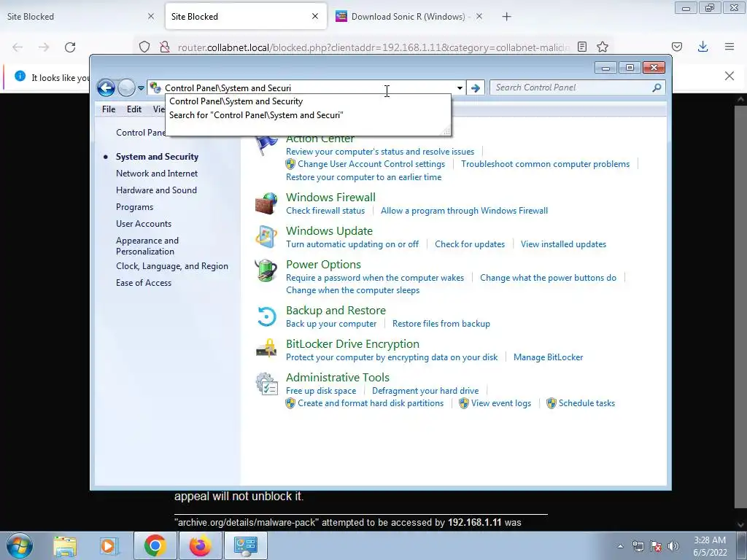The image size is (747, 560).
Task: Click the Go arrow beside address bar
Action: click(475, 88)
